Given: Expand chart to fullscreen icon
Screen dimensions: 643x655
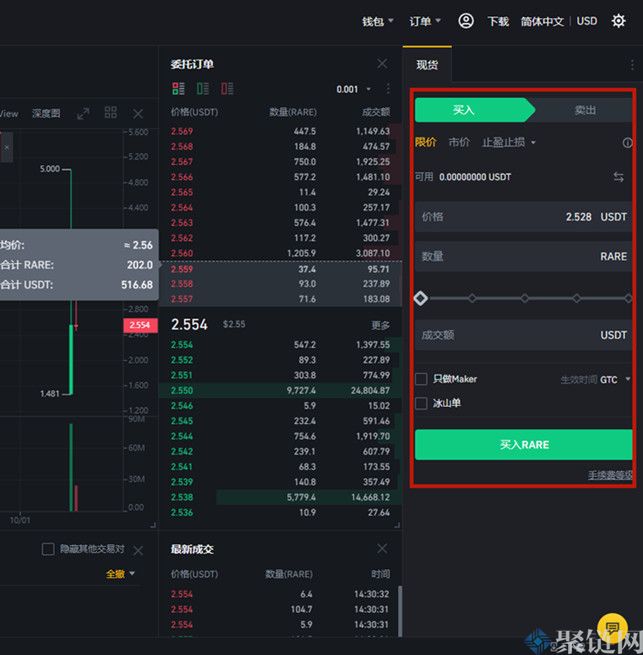Looking at the screenshot, I should coord(83,113).
